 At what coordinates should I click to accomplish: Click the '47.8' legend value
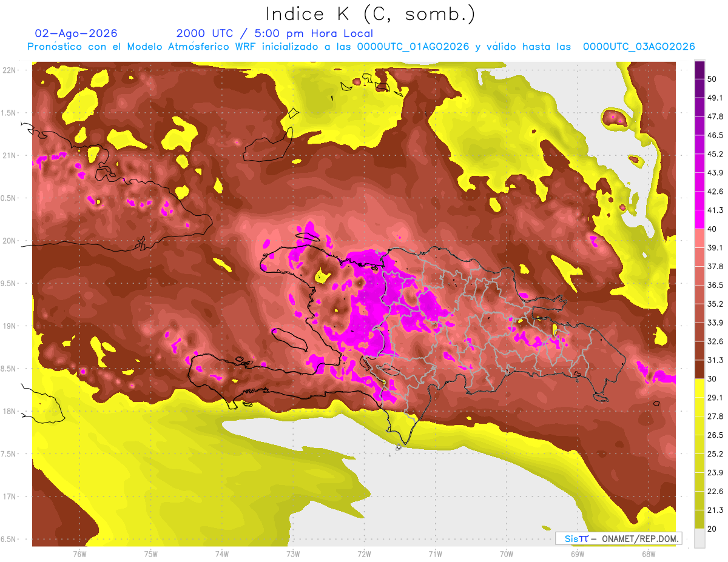click(x=716, y=117)
